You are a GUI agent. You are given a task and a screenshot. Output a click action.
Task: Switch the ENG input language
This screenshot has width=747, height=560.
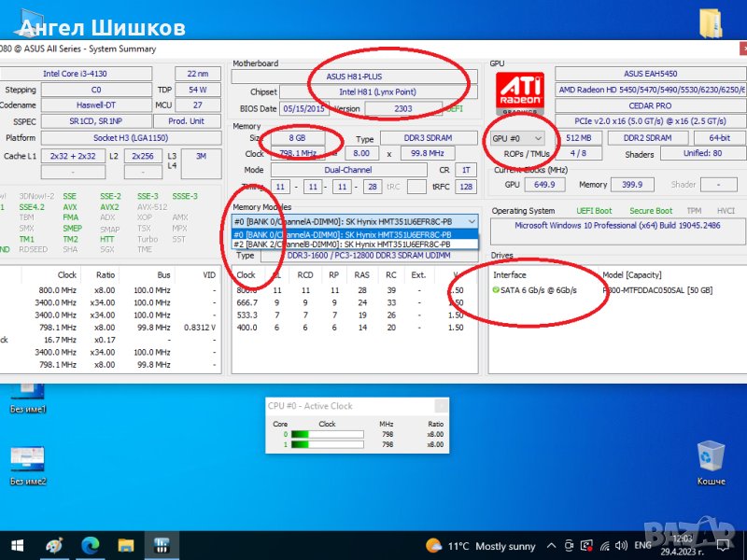pyautogui.click(x=644, y=545)
